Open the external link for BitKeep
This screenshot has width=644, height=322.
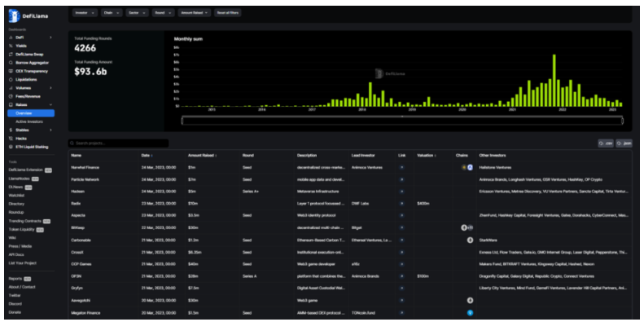(401, 227)
